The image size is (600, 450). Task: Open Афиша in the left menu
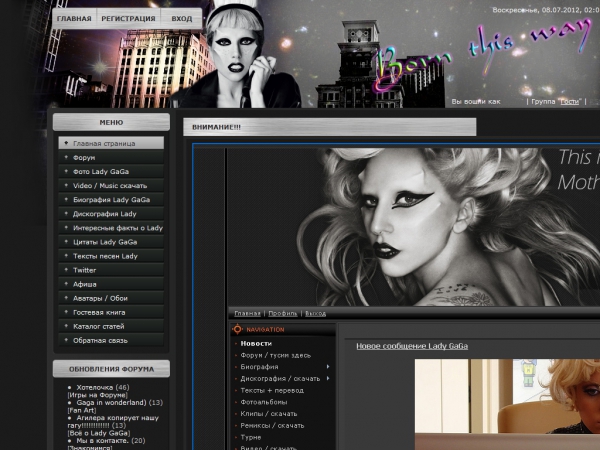[111, 284]
